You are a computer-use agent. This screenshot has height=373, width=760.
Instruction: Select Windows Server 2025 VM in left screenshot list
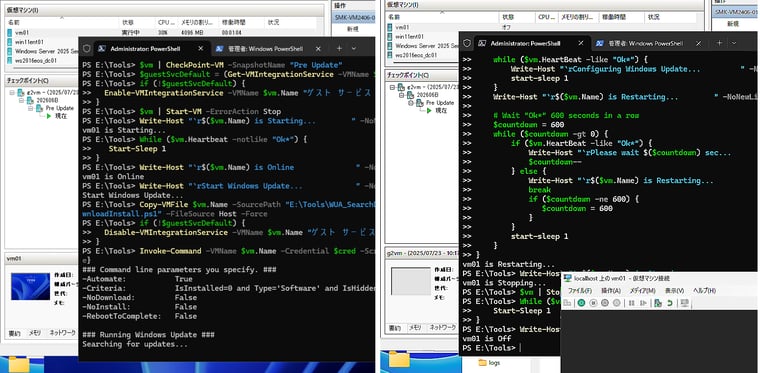(43, 51)
